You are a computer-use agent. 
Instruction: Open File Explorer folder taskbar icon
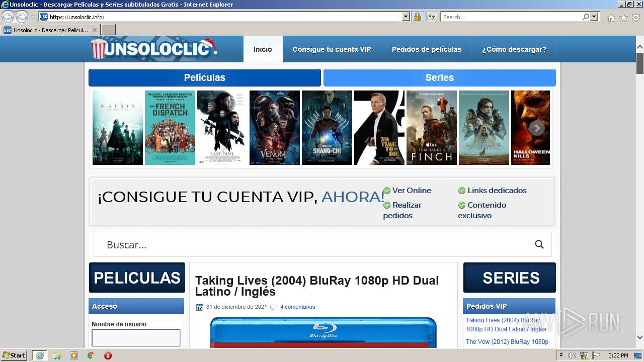[x=57, y=355]
